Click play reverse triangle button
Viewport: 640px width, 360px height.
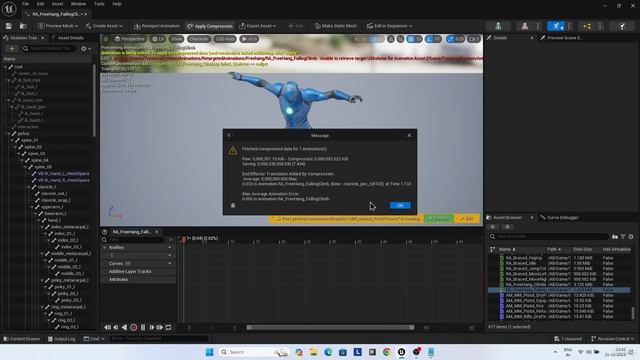tap(124, 327)
